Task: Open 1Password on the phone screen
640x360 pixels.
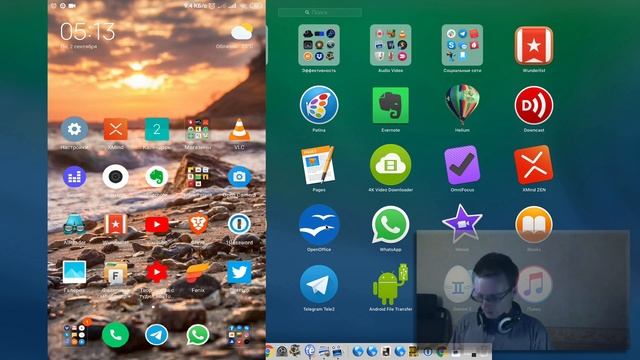Action: (x=239, y=224)
